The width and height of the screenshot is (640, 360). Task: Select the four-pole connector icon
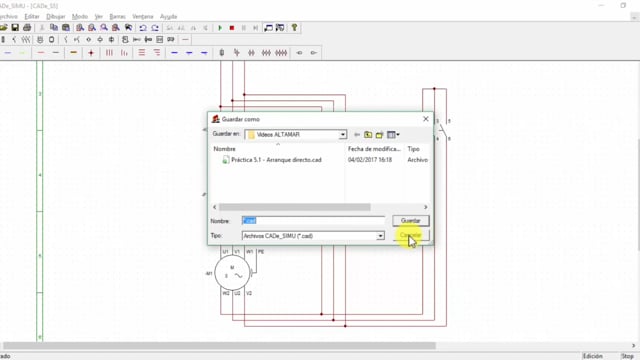(x=281, y=53)
